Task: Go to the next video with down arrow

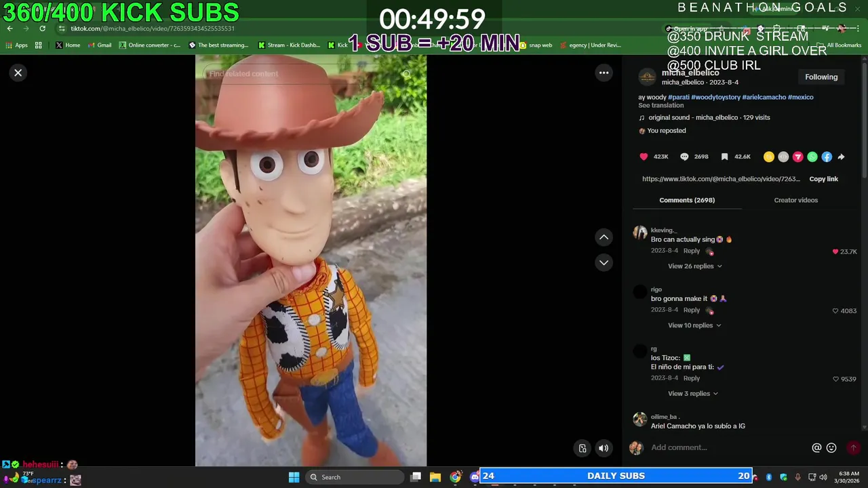Action: (x=604, y=262)
